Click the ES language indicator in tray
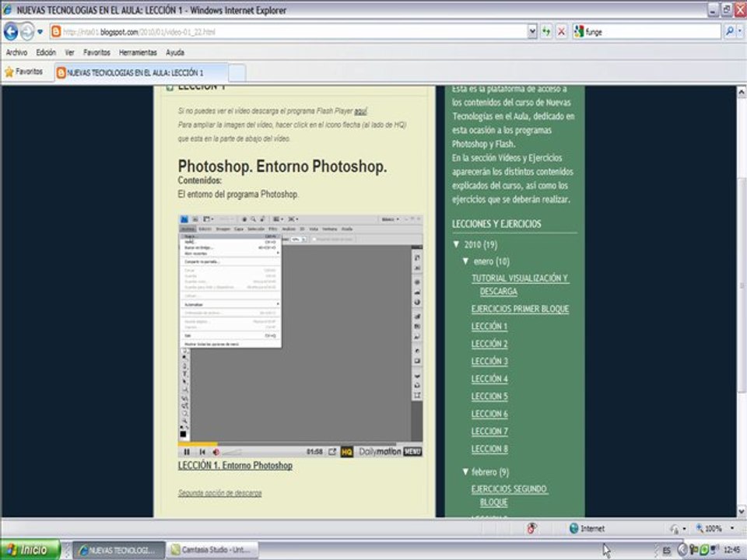 (667, 551)
